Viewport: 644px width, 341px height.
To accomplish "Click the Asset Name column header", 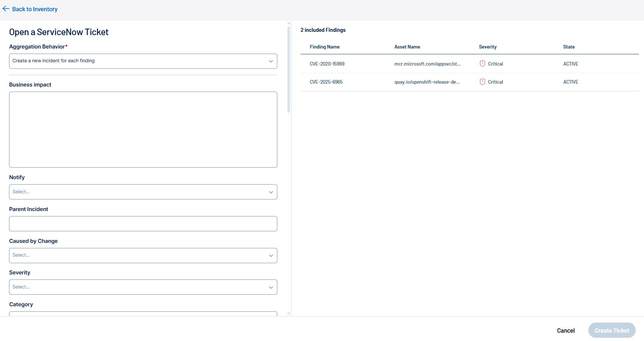I will tap(407, 47).
